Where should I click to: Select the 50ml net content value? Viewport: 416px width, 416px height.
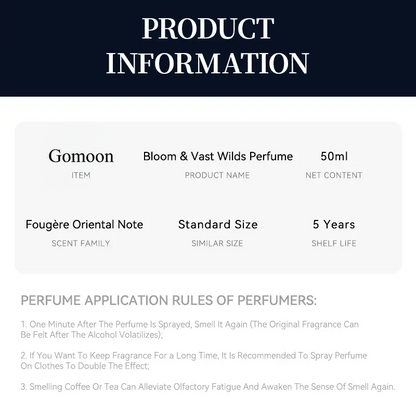[x=334, y=156]
